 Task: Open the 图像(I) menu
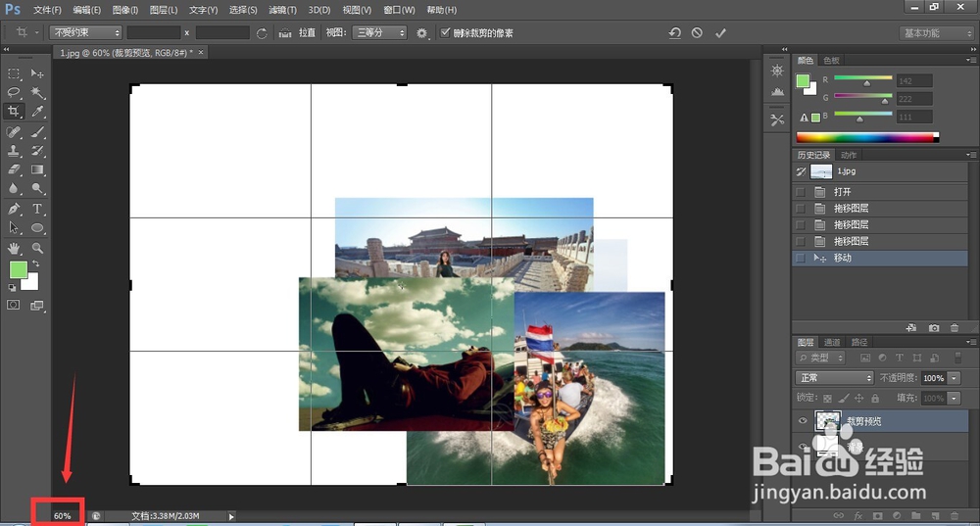125,10
